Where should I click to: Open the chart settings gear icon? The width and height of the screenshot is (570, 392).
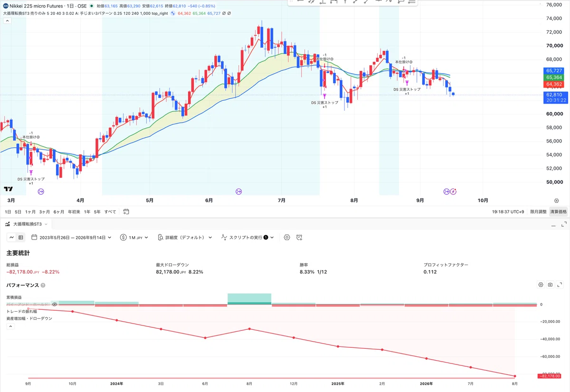[x=557, y=201]
